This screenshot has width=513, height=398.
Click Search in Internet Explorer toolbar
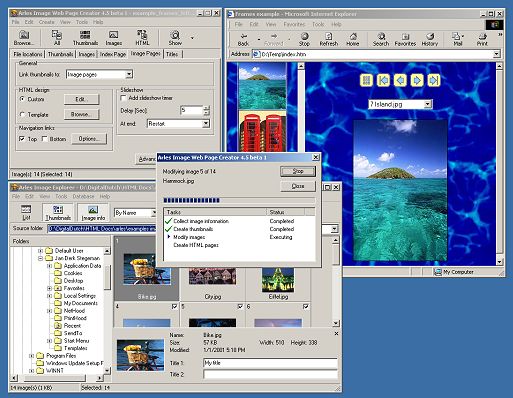click(381, 39)
